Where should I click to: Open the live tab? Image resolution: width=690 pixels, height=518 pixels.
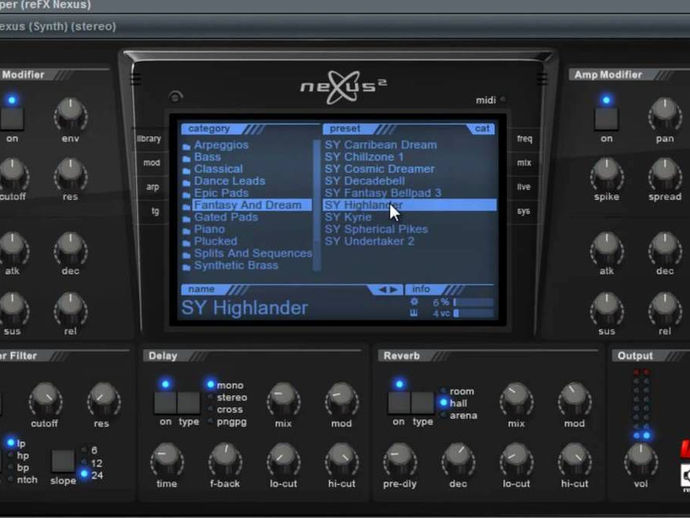click(524, 187)
